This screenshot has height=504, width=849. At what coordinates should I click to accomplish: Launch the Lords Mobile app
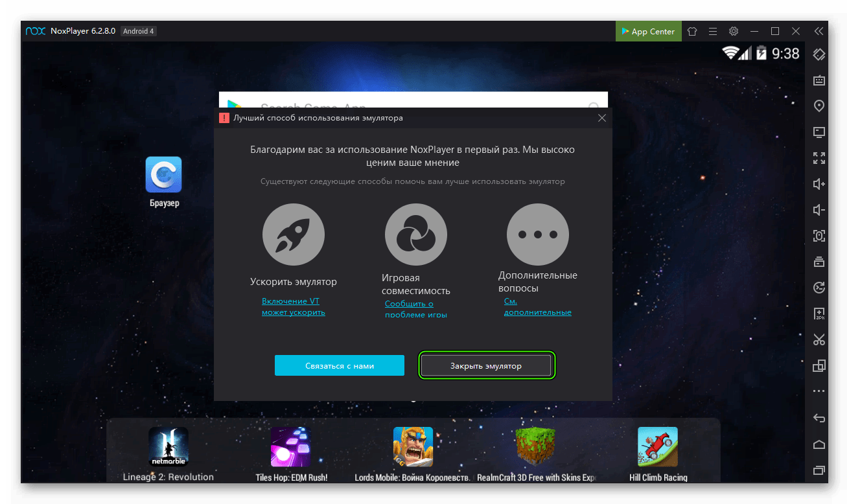pyautogui.click(x=413, y=453)
